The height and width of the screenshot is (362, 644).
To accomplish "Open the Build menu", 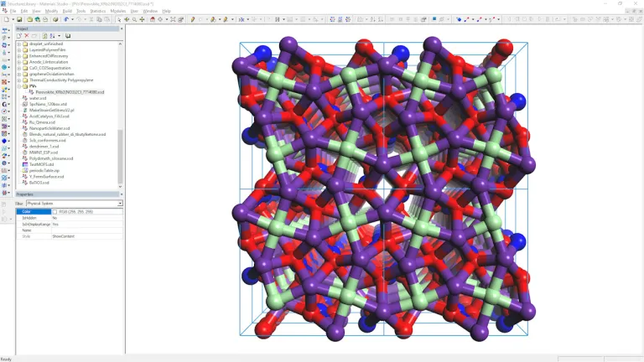I will pos(67,11).
